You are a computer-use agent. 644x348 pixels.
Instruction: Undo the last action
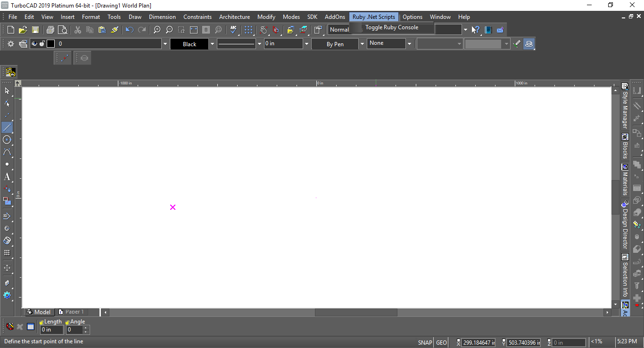130,30
